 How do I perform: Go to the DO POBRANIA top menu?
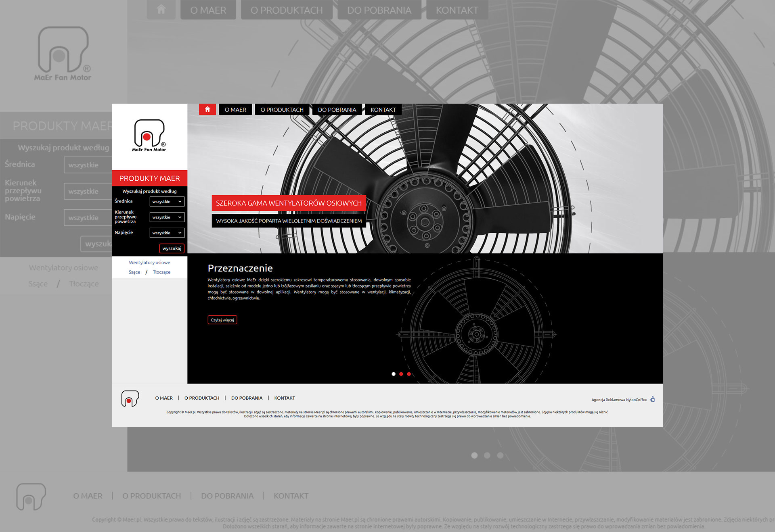click(337, 110)
